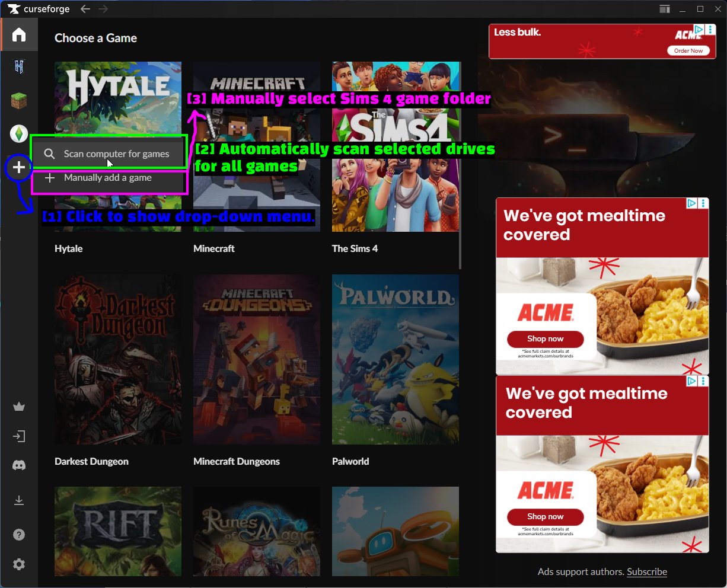This screenshot has width=727, height=588.
Task: Open the downloads icon in sidebar
Action: point(19,500)
